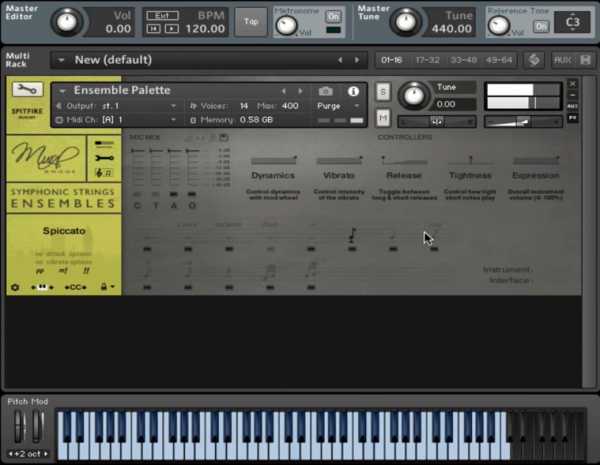Click the Mural signature logo

pyautogui.click(x=46, y=157)
